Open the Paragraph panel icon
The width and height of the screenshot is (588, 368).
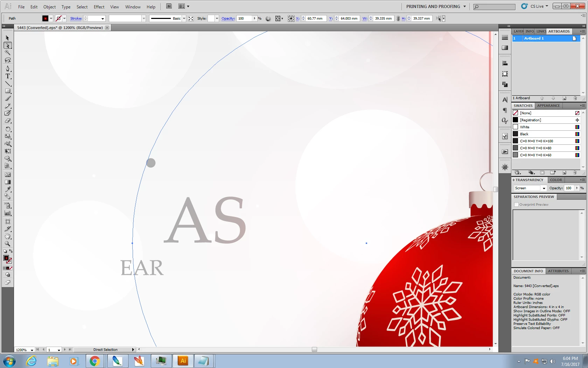coord(505,110)
